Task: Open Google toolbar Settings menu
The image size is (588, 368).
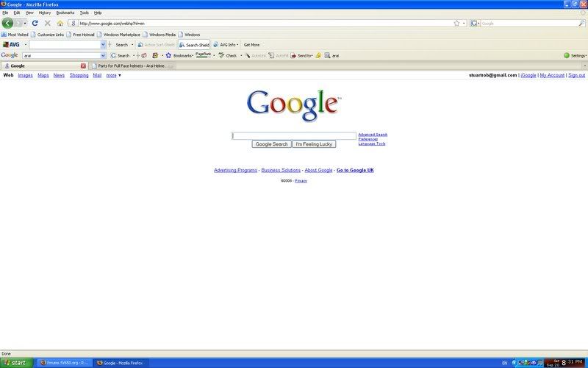Action: [575, 56]
